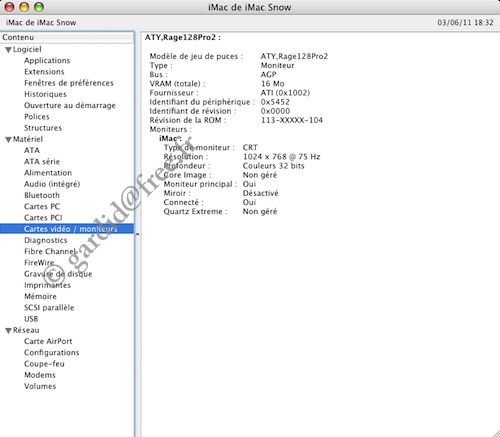The width and height of the screenshot is (500, 437).
Task: Select Imprimantes in the sidebar
Action: pos(47,285)
